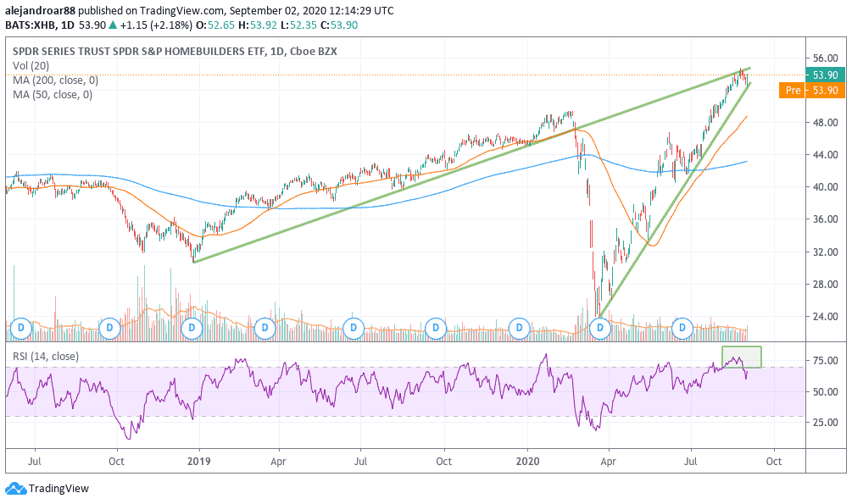Image resolution: width=852 pixels, height=504 pixels.
Task: Click the H:53.92 high value in the header
Action: tap(258, 25)
